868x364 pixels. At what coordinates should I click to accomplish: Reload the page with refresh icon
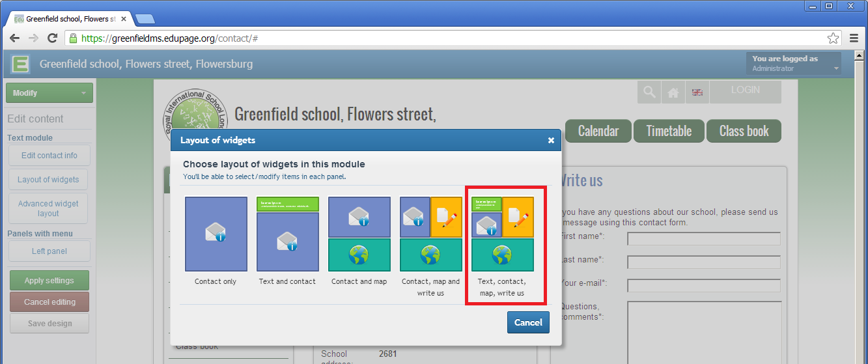click(53, 38)
